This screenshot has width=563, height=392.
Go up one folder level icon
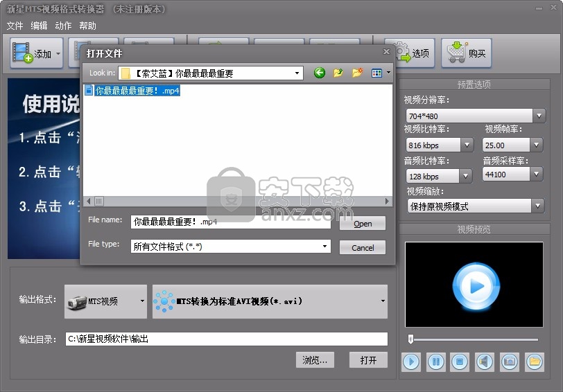point(338,73)
